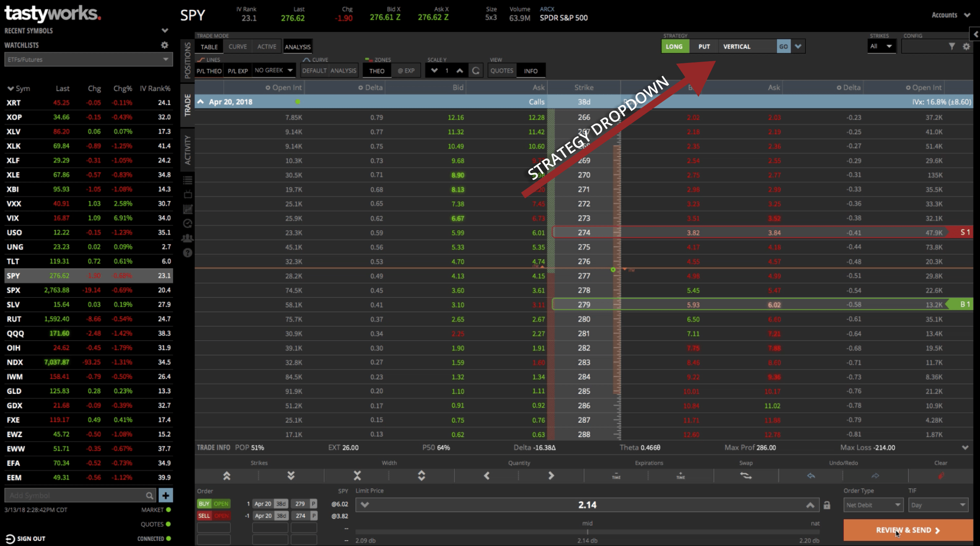Narrow the spread width with X icon

click(357, 476)
